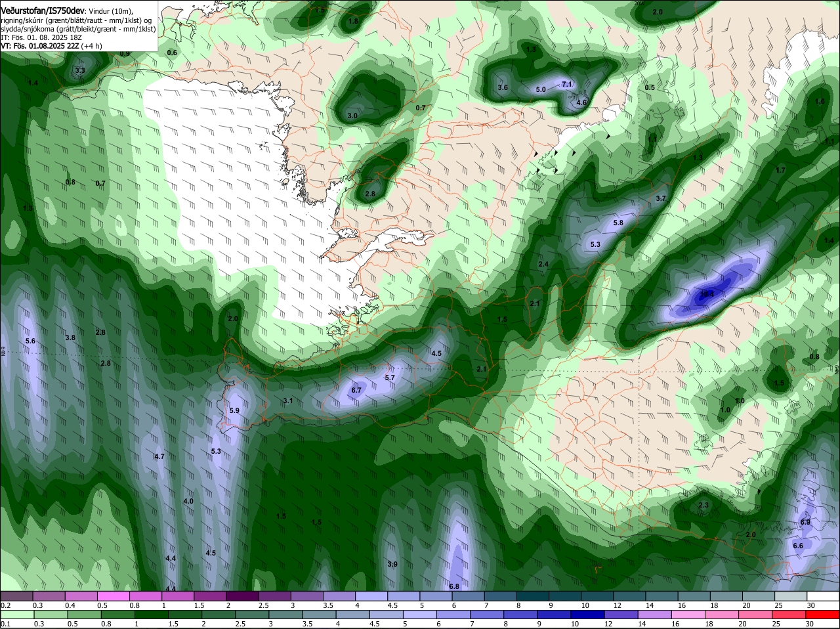Click the 0.9 value below the title box
Screen dimensions: 840x629
point(125,54)
